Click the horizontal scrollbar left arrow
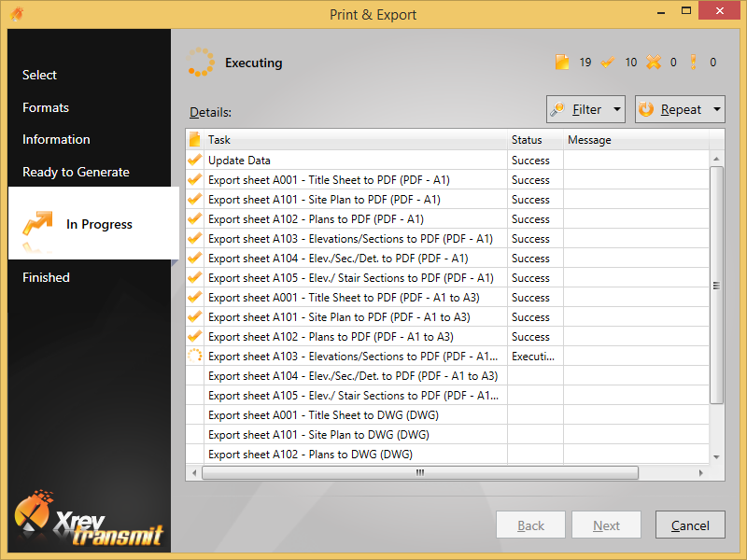Screen dimensions: 747x560 (194, 473)
